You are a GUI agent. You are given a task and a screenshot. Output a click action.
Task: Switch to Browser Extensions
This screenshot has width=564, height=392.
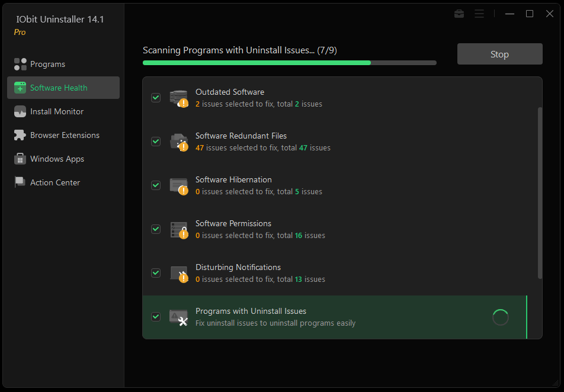(63, 135)
